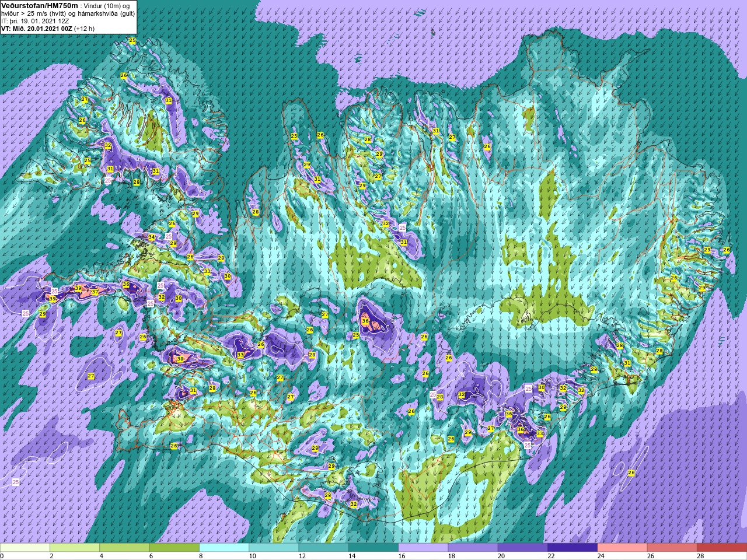Click the 'Veðurstofan/HM750m' title text
The width and height of the screenshot is (747, 560).
(40, 5)
